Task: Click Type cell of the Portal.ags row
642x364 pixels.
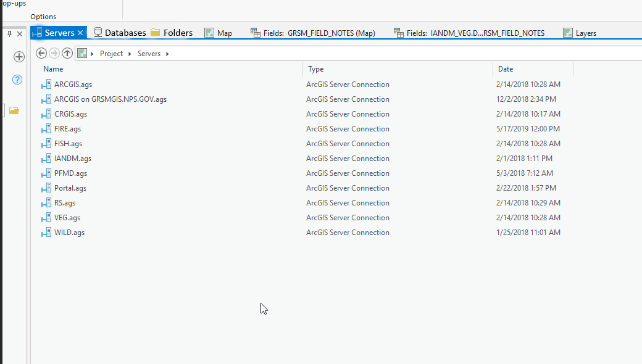Action: (348, 188)
